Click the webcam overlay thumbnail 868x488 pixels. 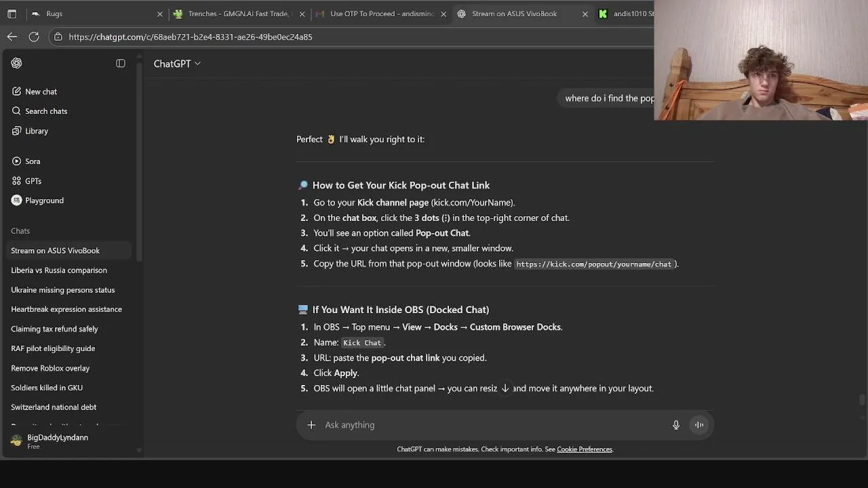coord(761,60)
